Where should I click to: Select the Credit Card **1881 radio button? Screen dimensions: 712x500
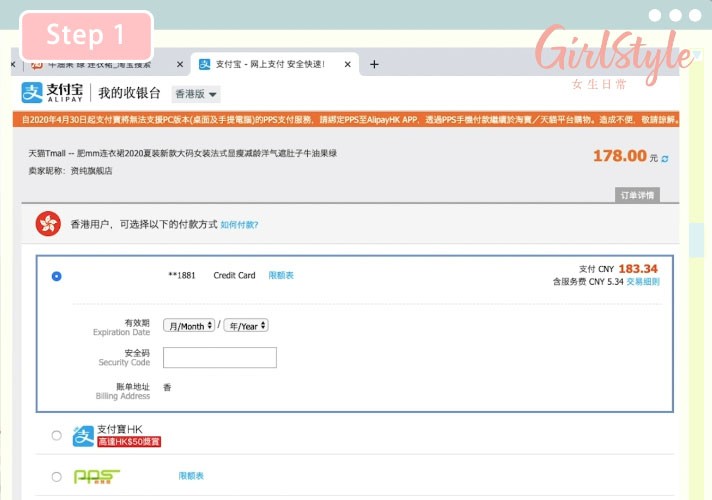coord(56,276)
